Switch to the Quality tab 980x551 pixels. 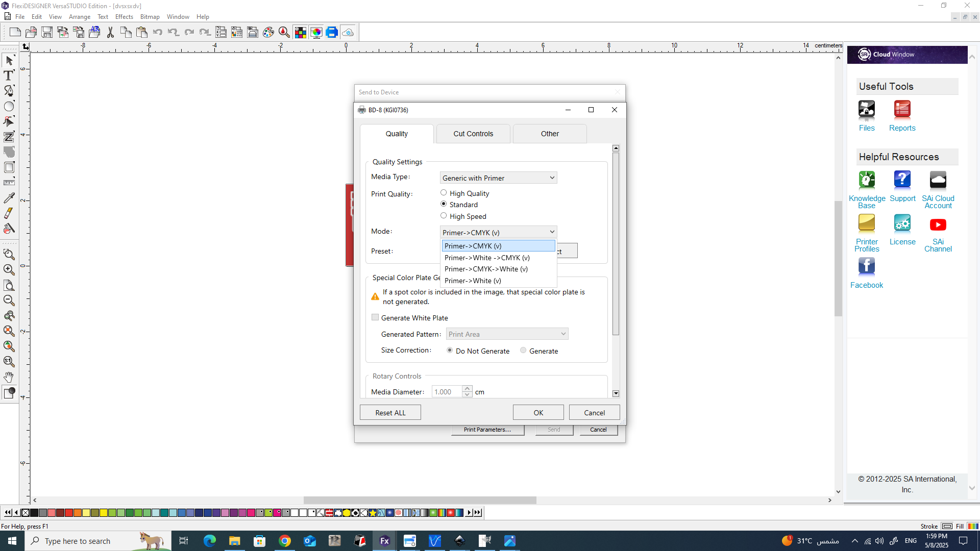point(397,134)
